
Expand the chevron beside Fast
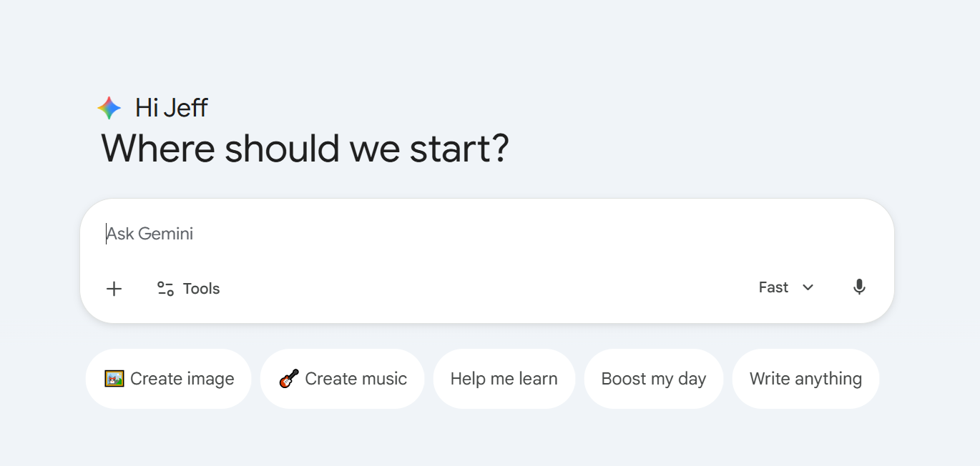(808, 287)
